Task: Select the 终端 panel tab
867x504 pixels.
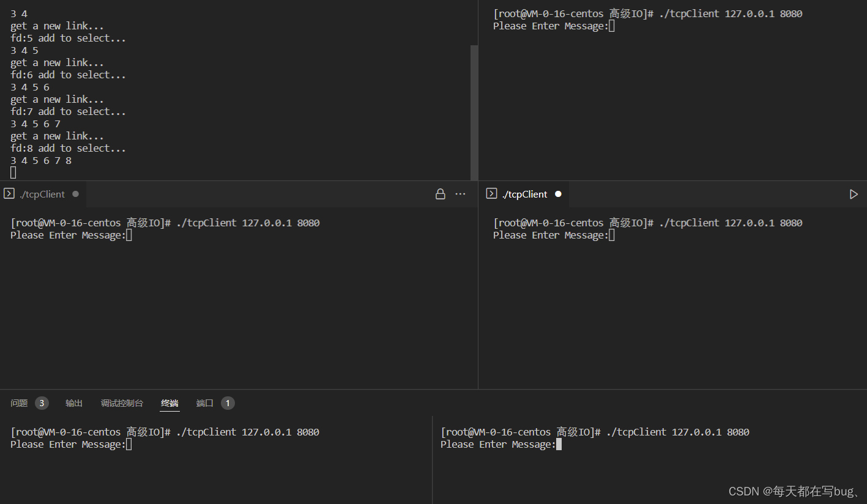Action: coord(169,403)
